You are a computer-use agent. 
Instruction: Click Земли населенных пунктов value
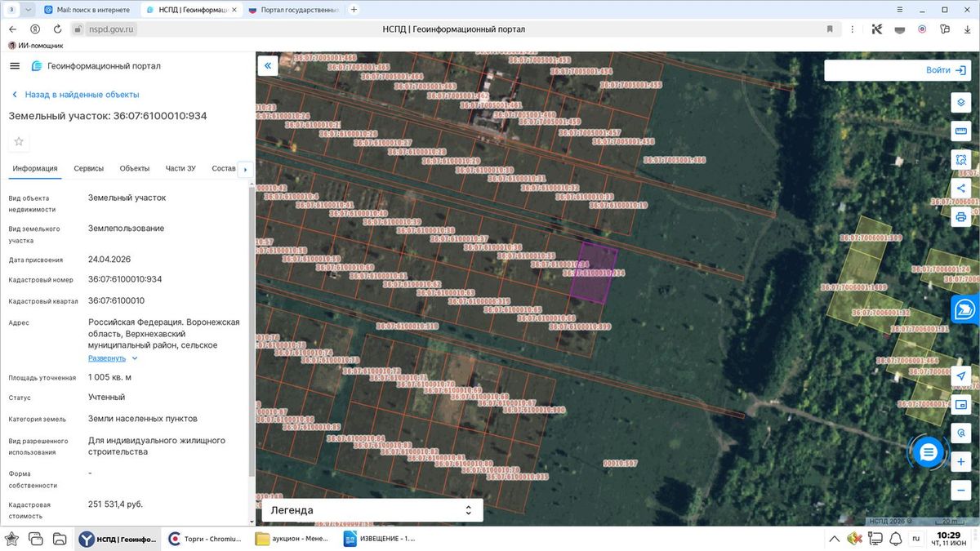click(143, 419)
